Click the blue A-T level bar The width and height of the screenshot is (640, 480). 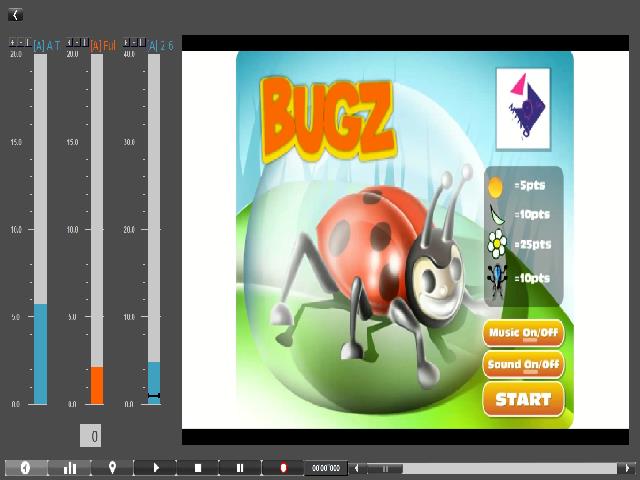point(40,354)
